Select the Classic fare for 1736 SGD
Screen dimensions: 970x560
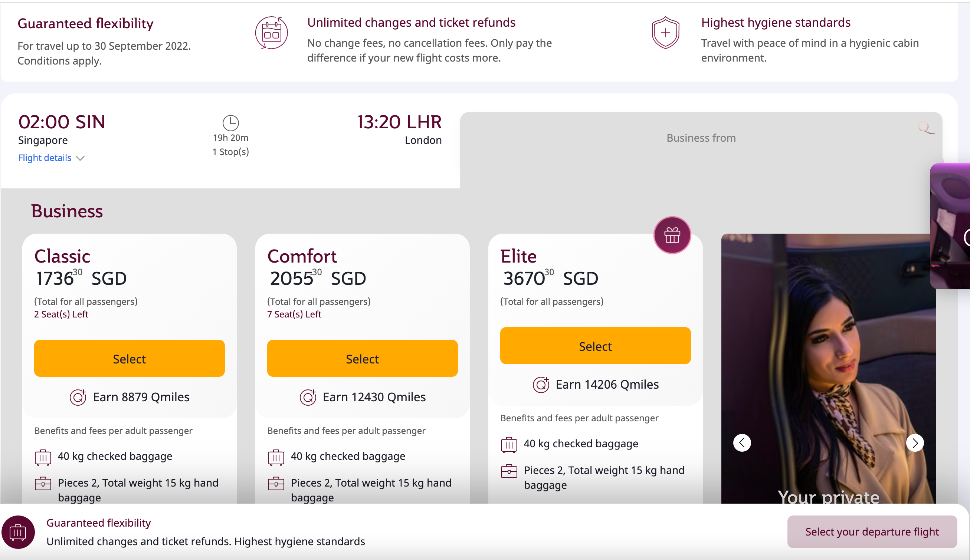pyautogui.click(x=129, y=358)
